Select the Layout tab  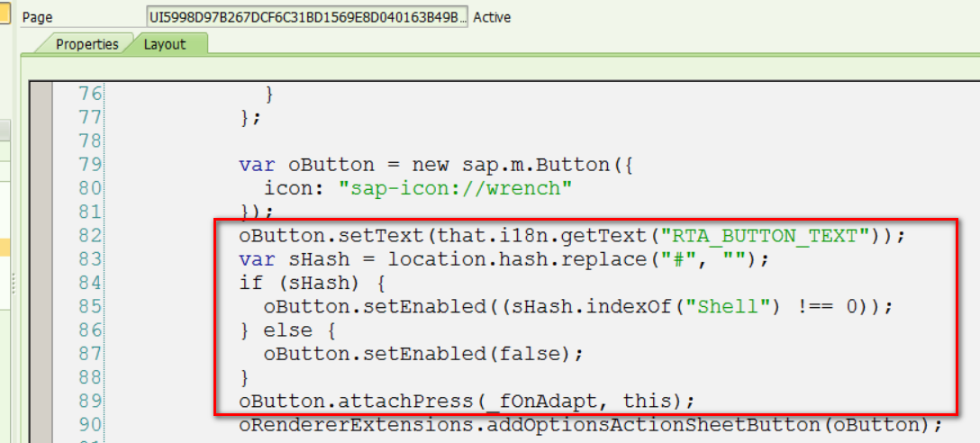(x=166, y=44)
